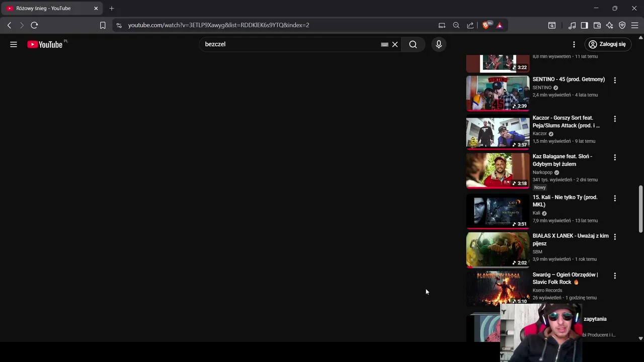The image size is (644, 362).
Task: Click the scrollbar down arrow
Action: click(x=640, y=338)
